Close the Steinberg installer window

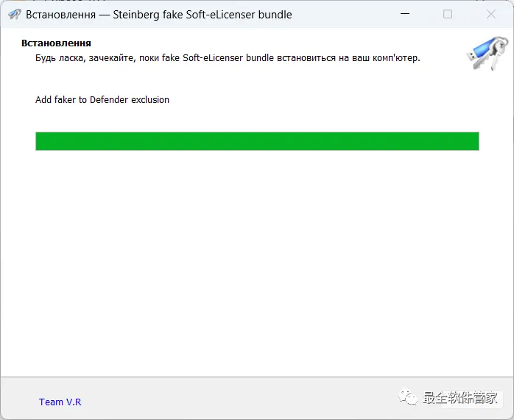coord(491,14)
